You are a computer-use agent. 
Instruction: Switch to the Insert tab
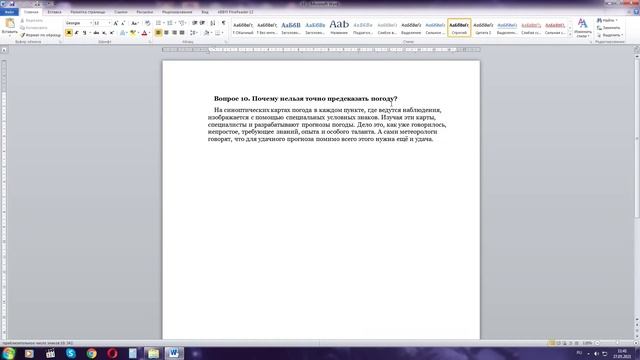tap(54, 12)
